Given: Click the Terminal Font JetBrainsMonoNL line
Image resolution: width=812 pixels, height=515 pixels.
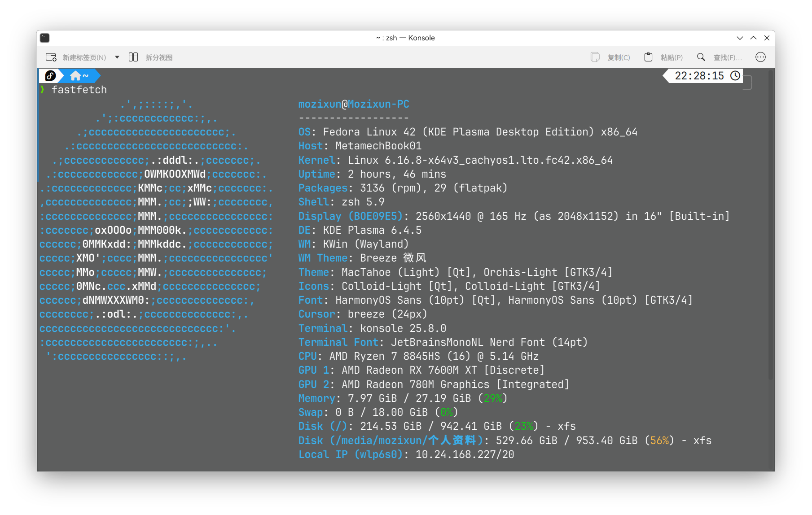Looking at the screenshot, I should click(443, 342).
